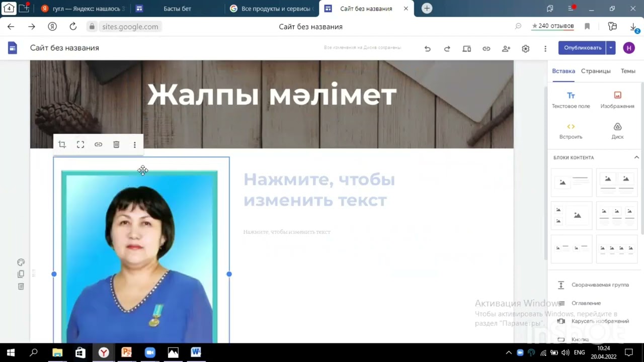The height and width of the screenshot is (362, 644).
Task: Copy published site link icon
Action: [x=486, y=48]
